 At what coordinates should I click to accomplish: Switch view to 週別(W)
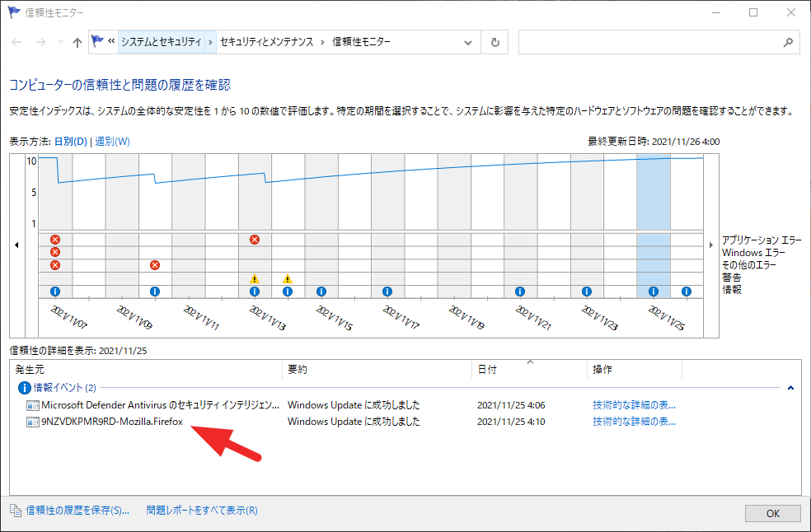coord(112,141)
